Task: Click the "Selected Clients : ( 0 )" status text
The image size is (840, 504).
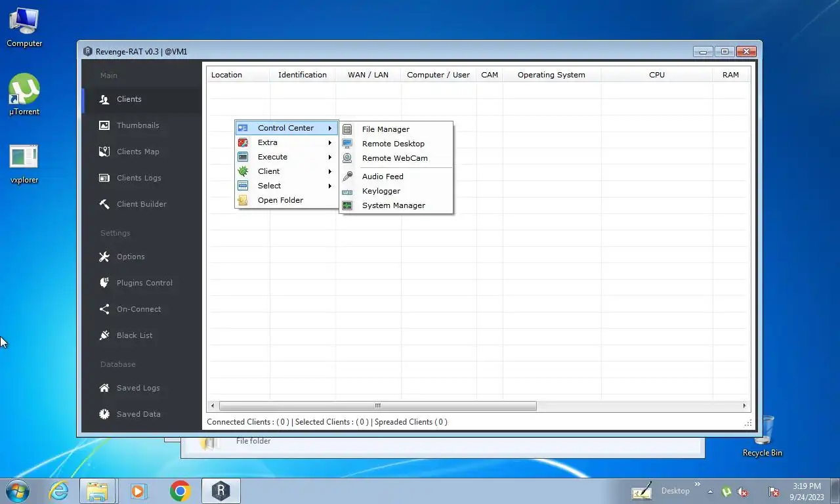Action: click(331, 422)
